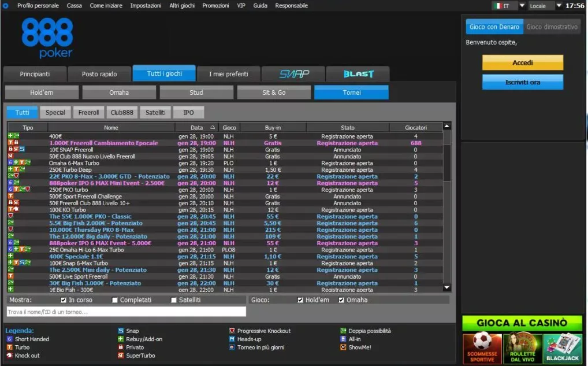The height and width of the screenshot is (366, 588).
Task: Toggle the In corso checkbox
Action: (64, 300)
